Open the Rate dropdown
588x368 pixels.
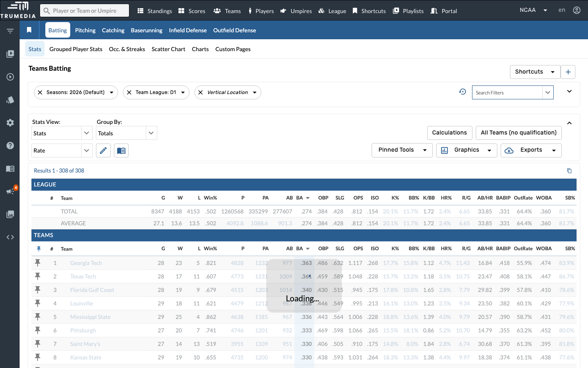point(62,150)
